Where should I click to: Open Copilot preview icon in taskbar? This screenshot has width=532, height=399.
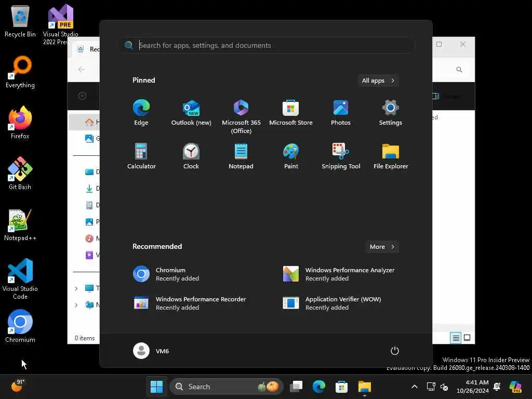tap(515, 387)
